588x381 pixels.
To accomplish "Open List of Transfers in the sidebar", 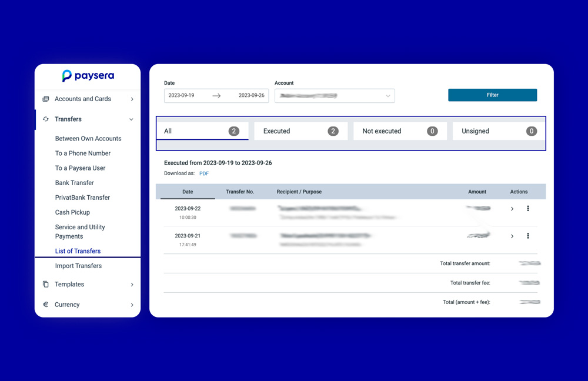I will point(77,251).
